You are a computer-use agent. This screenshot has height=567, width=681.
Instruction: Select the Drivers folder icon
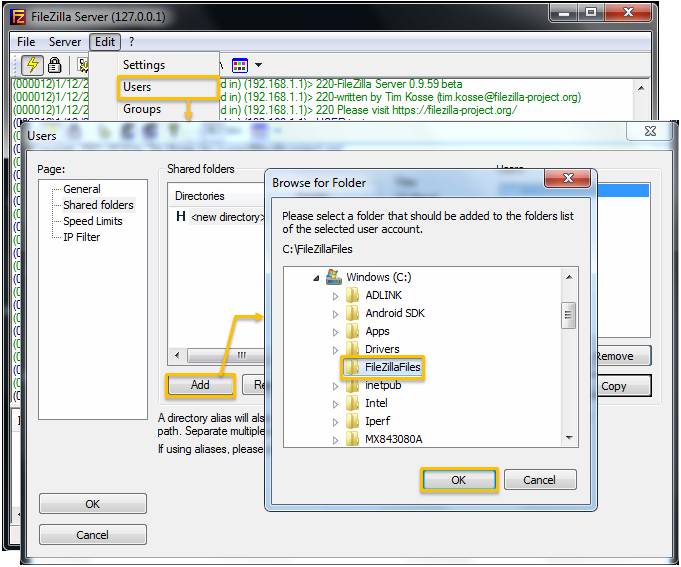coord(352,349)
